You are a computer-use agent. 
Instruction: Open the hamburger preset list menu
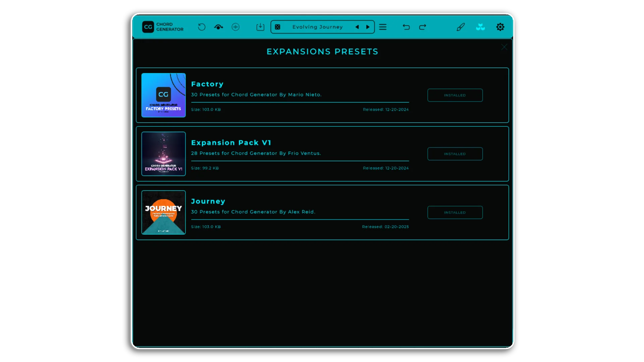(383, 27)
